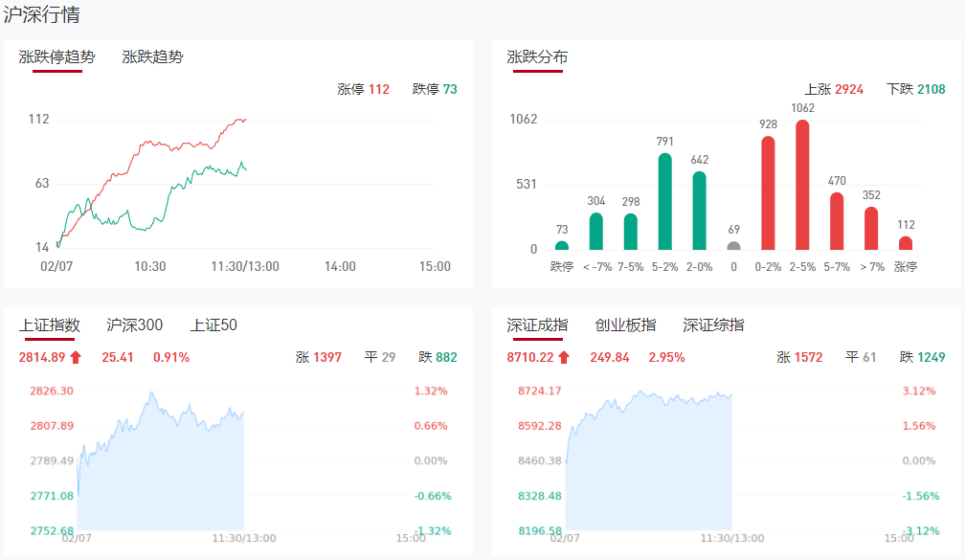This screenshot has height=560, width=965.
Task: Click the 上证指数 intraday area chart
Action: point(163,469)
